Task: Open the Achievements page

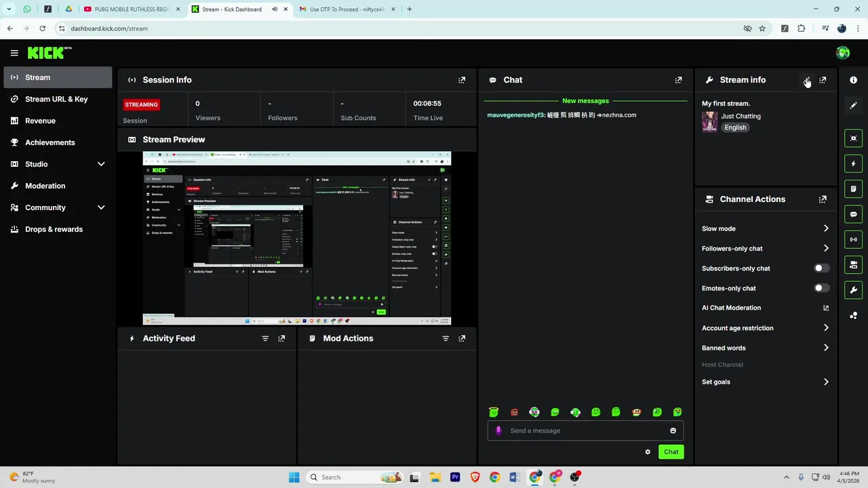Action: [x=58, y=142]
